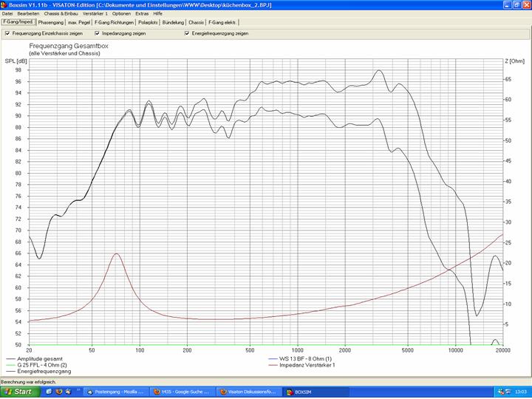Switch to the Phasengang tab
The image size is (532, 399).
(51, 22)
